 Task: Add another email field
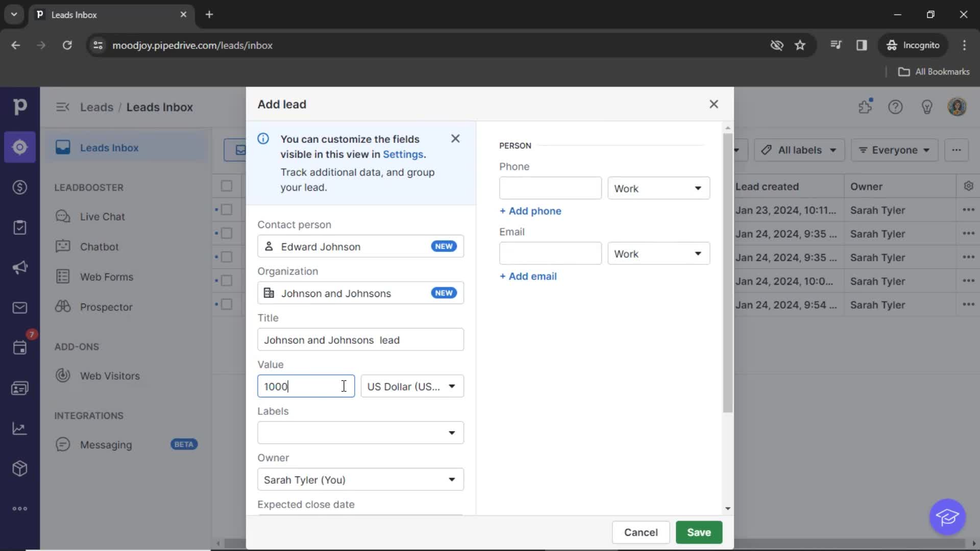(528, 276)
